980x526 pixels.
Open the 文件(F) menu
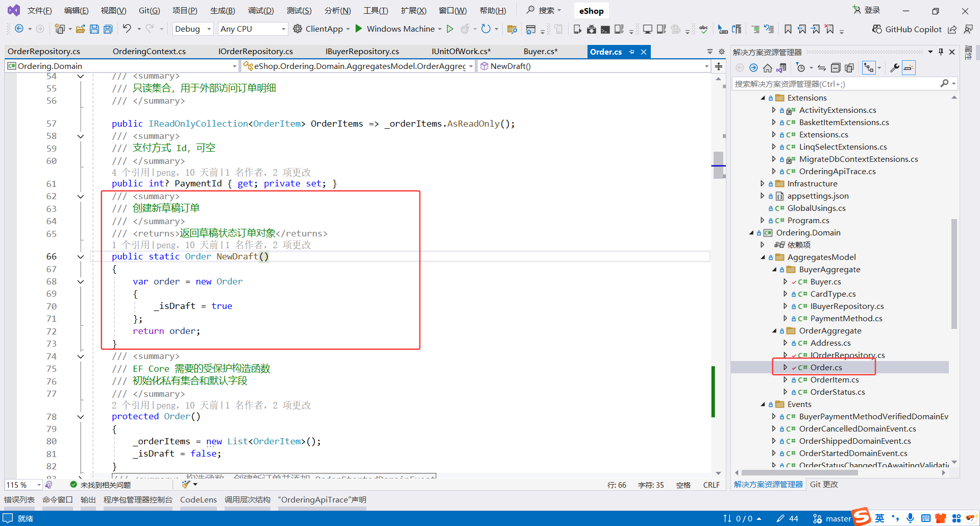click(39, 11)
